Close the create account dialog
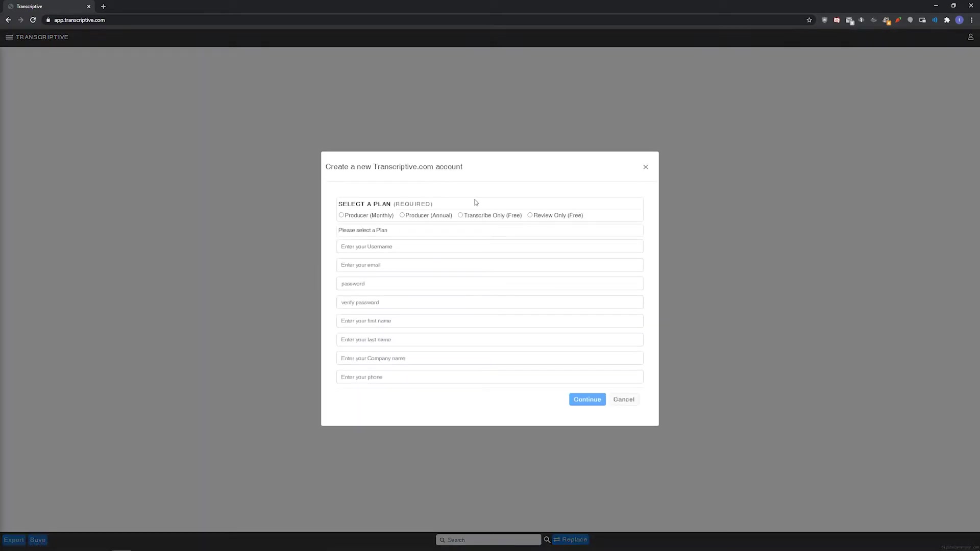Image resolution: width=980 pixels, height=551 pixels. coord(646,167)
